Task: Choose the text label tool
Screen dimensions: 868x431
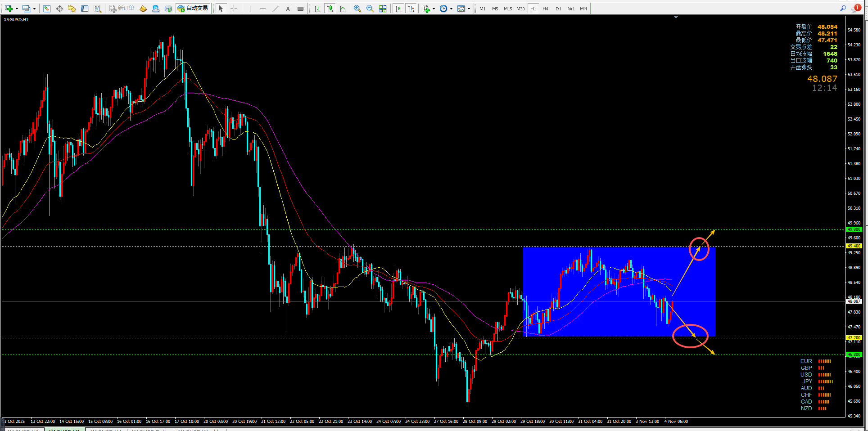Action: (288, 9)
